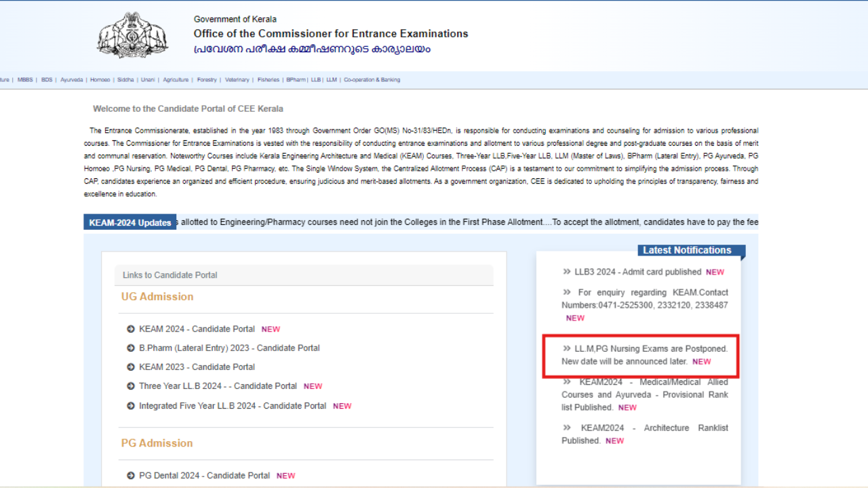Click arrow icon beside Three Year LL.B 2024
Viewport: 868px width, 488px height.
tap(131, 386)
